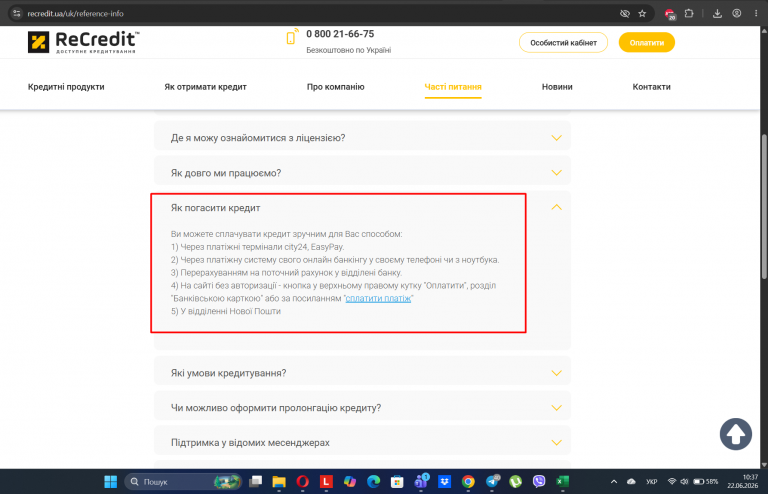Expand 'Чи можливо оформити пролонгацію кредиту?' chevron
Viewport: 768px width, 494px height.
coord(556,408)
